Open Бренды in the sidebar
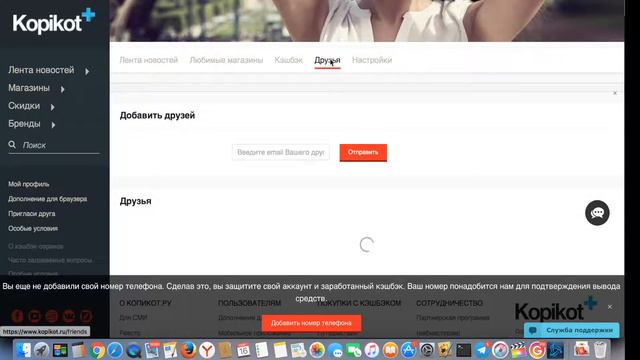The image size is (640, 360). coord(24,124)
